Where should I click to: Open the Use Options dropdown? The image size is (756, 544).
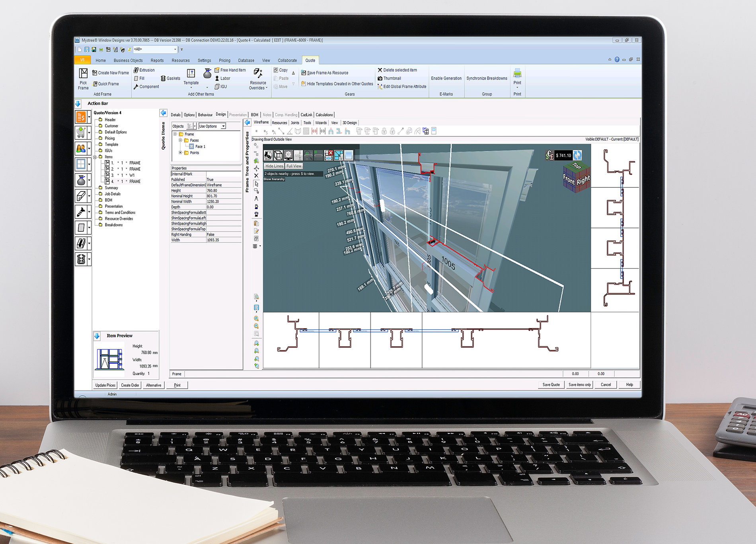(x=224, y=126)
